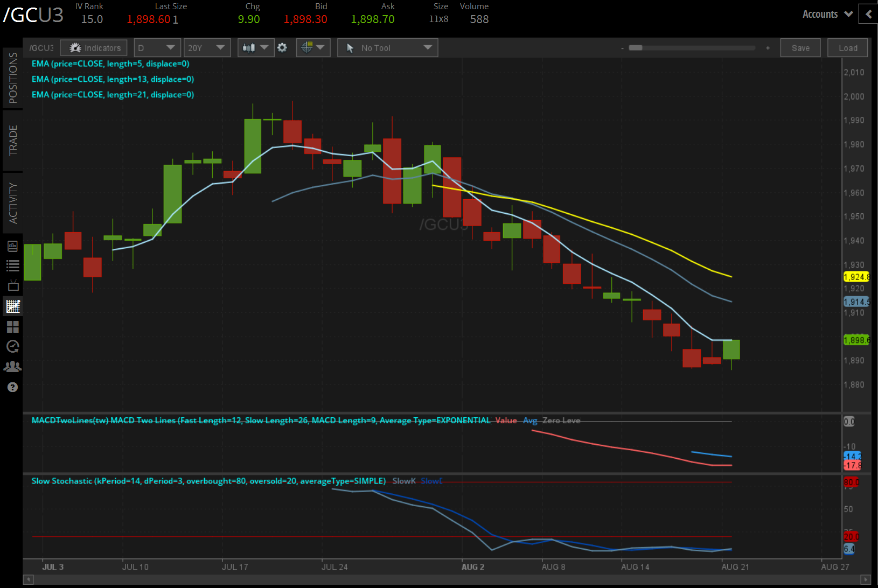
Task: Open the TV media icon in sidebar
Action: click(x=13, y=285)
